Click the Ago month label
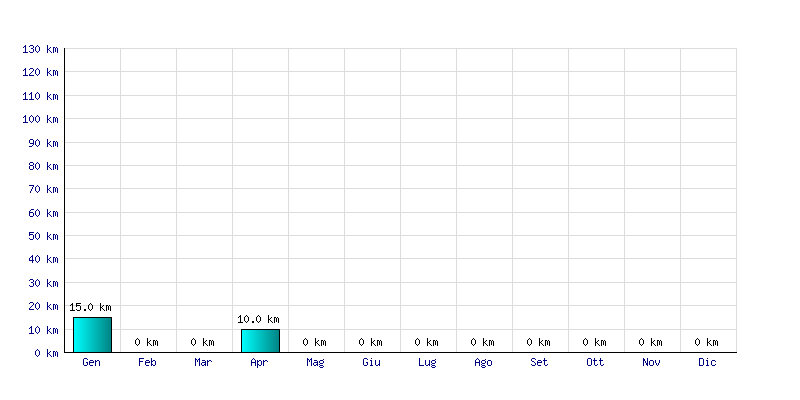 (x=483, y=363)
